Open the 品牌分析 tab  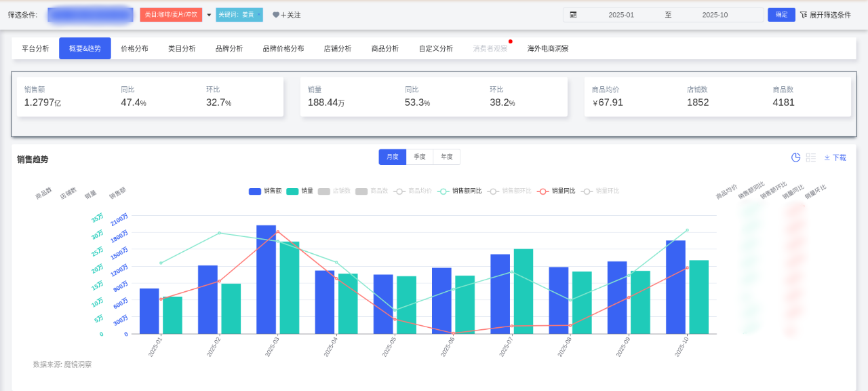coord(229,49)
